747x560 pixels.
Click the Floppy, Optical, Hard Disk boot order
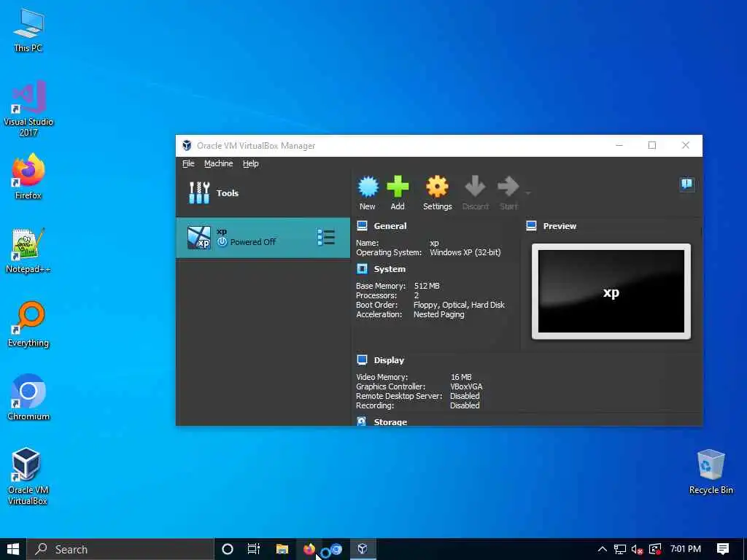[460, 305]
